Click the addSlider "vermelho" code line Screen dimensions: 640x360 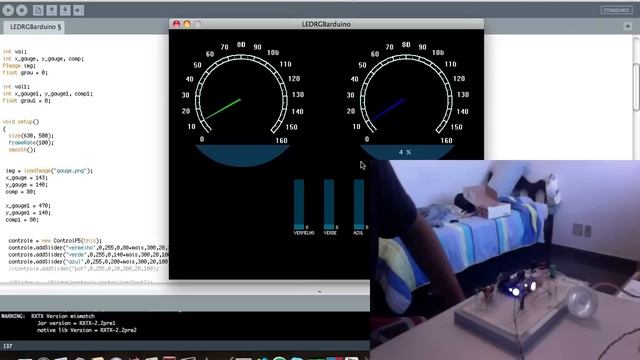click(x=88, y=248)
